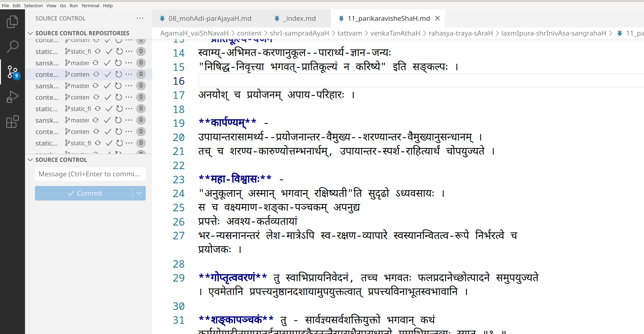
Task: Open the Extensions view
Action: (x=12, y=121)
